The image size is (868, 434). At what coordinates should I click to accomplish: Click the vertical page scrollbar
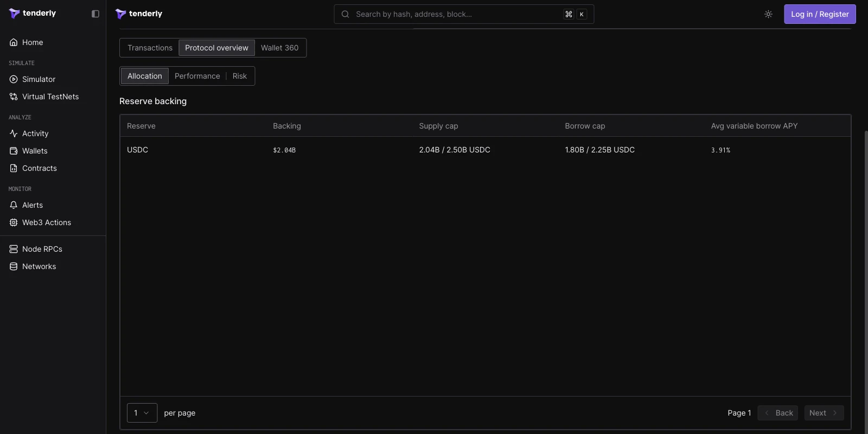point(866,282)
